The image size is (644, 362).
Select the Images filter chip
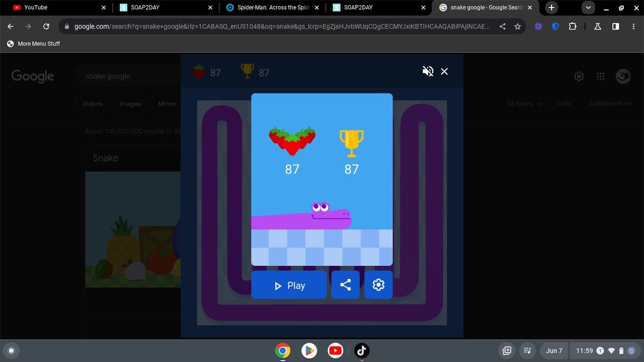tap(130, 104)
